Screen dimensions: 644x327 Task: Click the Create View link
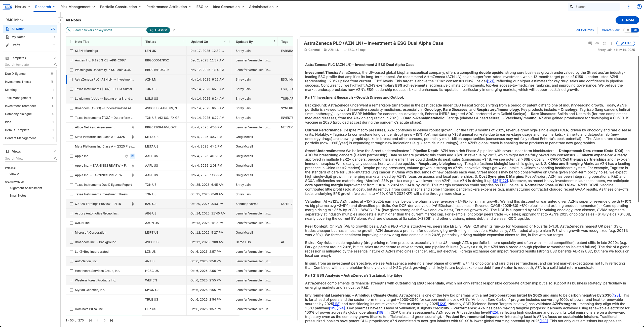coord(611,30)
